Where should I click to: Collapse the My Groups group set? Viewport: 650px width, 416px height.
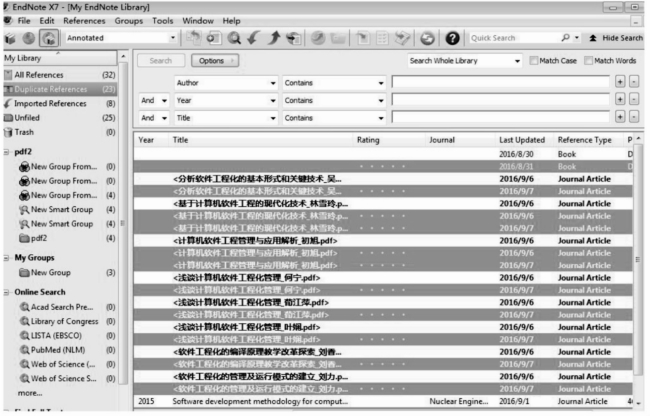click(7, 258)
